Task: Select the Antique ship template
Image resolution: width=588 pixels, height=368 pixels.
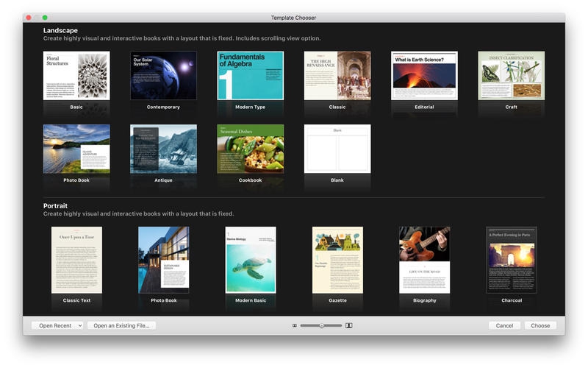Action: (x=163, y=149)
